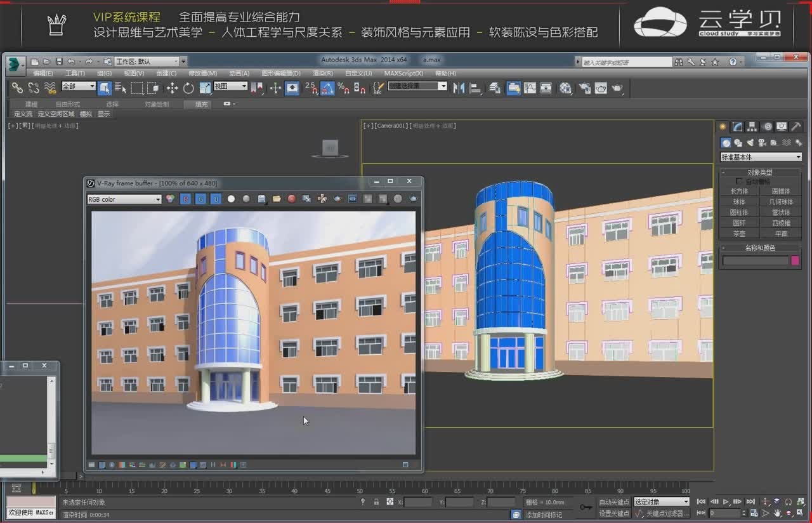Save image in V-Ray frame buffer

(261, 199)
